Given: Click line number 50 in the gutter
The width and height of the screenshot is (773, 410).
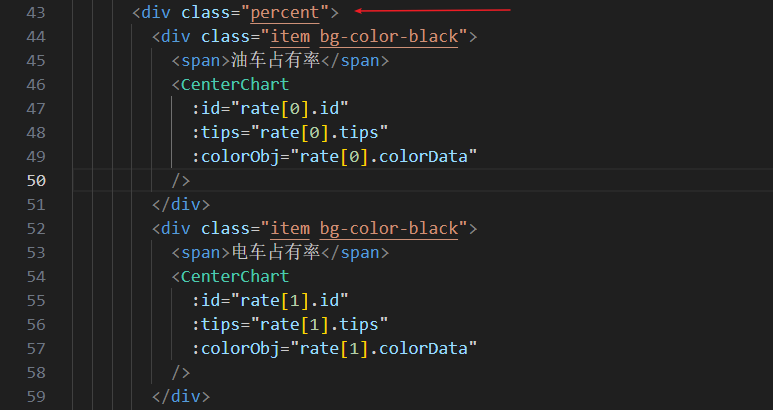Looking at the screenshot, I should 36,181.
